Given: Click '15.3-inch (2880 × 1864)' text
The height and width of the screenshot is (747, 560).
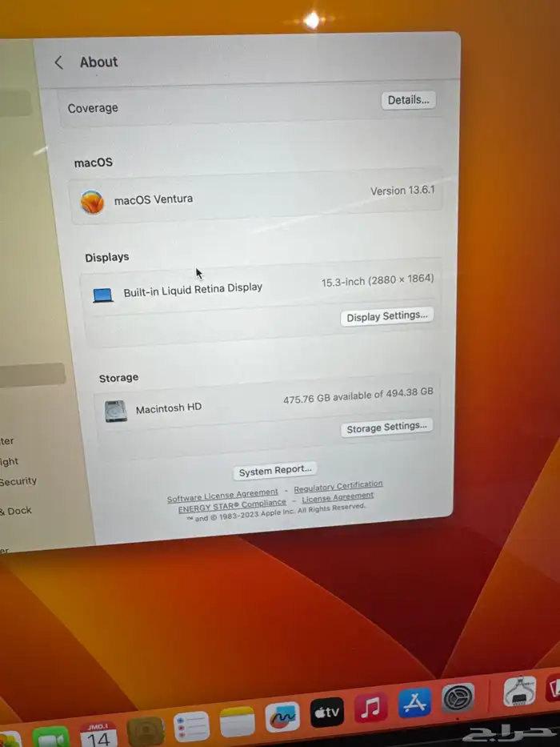Looking at the screenshot, I should (x=377, y=280).
